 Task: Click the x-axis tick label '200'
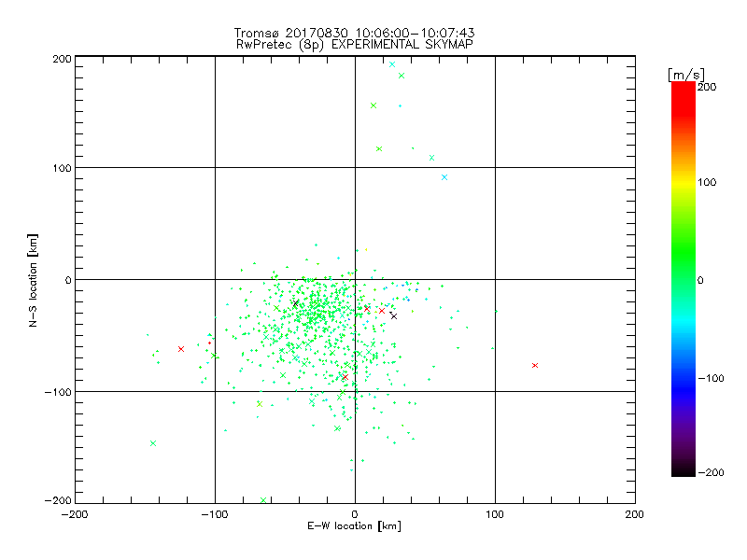click(635, 514)
